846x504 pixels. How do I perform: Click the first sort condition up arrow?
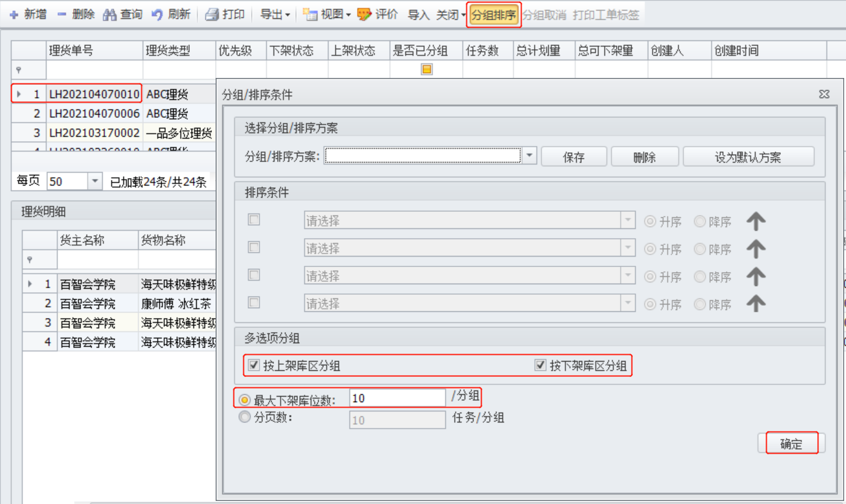tap(756, 222)
